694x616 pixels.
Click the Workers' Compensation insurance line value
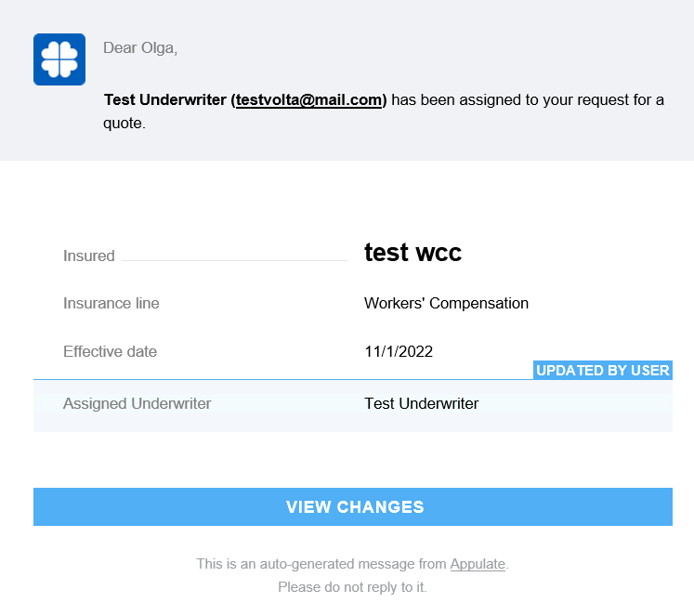pyautogui.click(x=446, y=303)
